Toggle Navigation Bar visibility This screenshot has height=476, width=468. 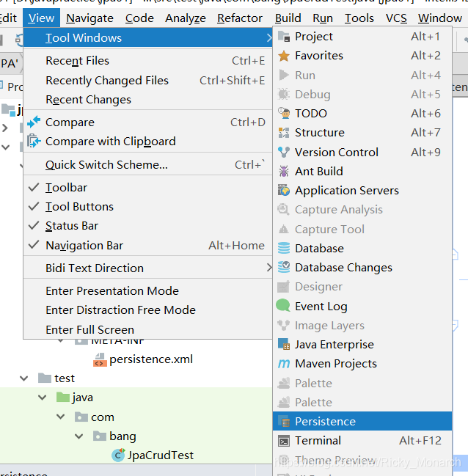[147, 245]
